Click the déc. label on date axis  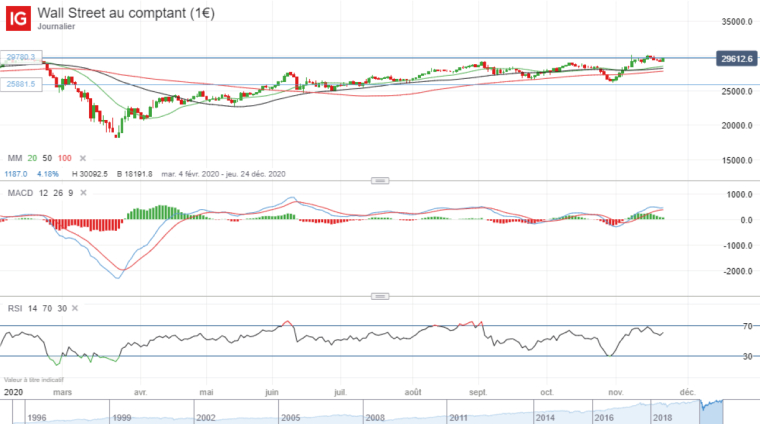point(687,392)
